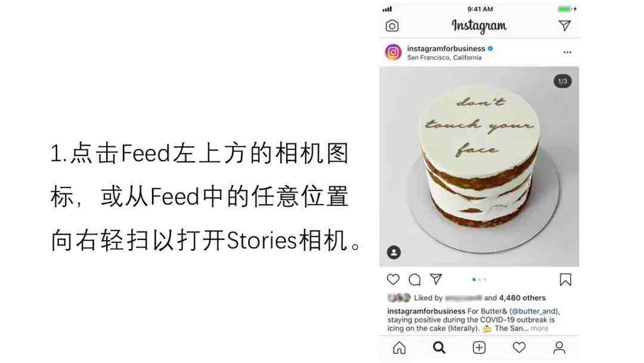Open Activity heart tab
The image size is (644, 363).
click(519, 348)
